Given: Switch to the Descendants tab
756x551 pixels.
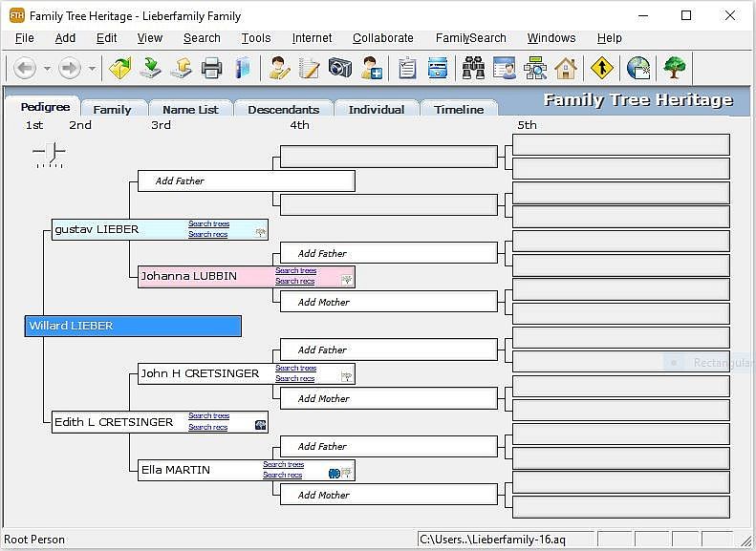Looking at the screenshot, I should 283,110.
